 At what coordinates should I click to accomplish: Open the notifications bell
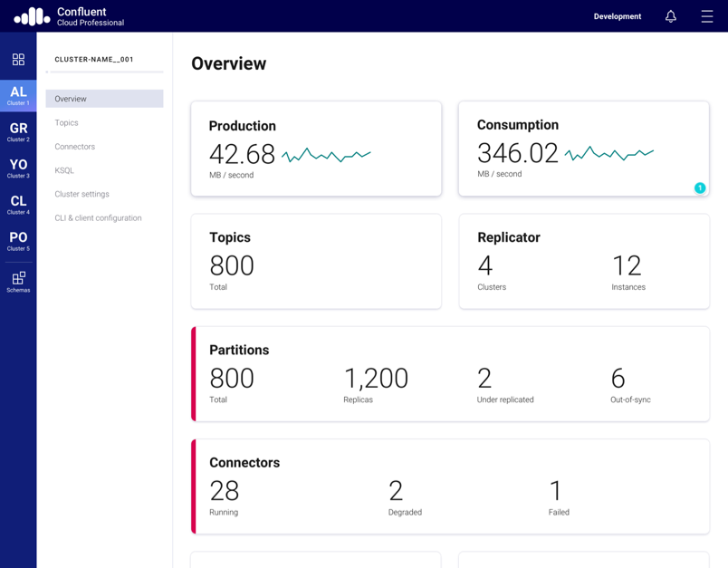point(671,16)
